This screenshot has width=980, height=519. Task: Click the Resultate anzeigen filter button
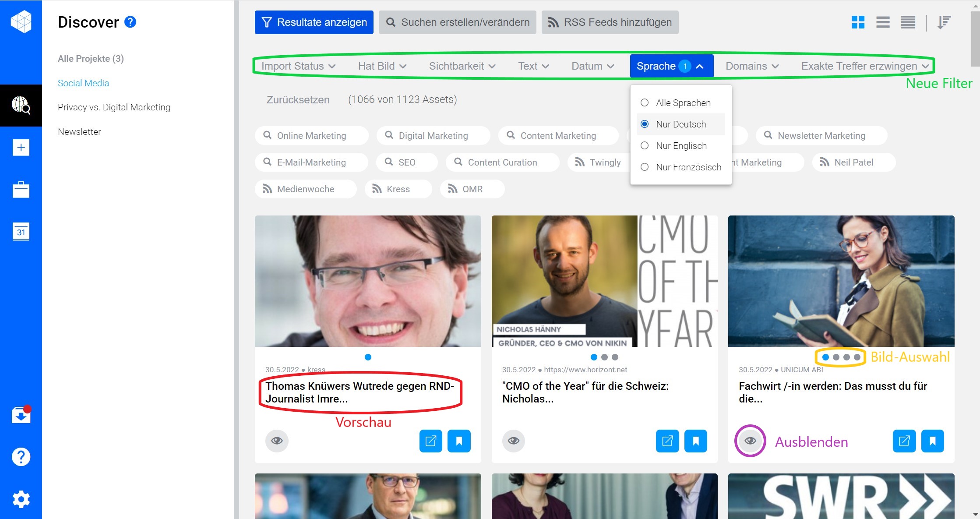314,22
